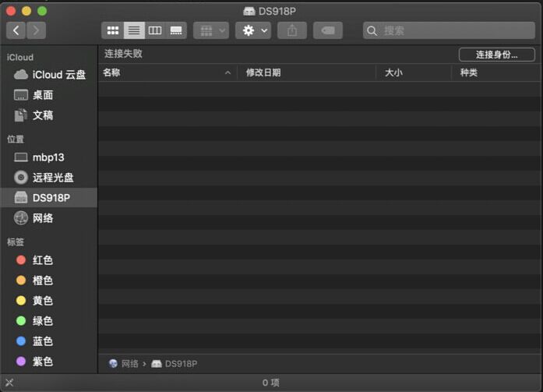Click the search field

(x=449, y=30)
